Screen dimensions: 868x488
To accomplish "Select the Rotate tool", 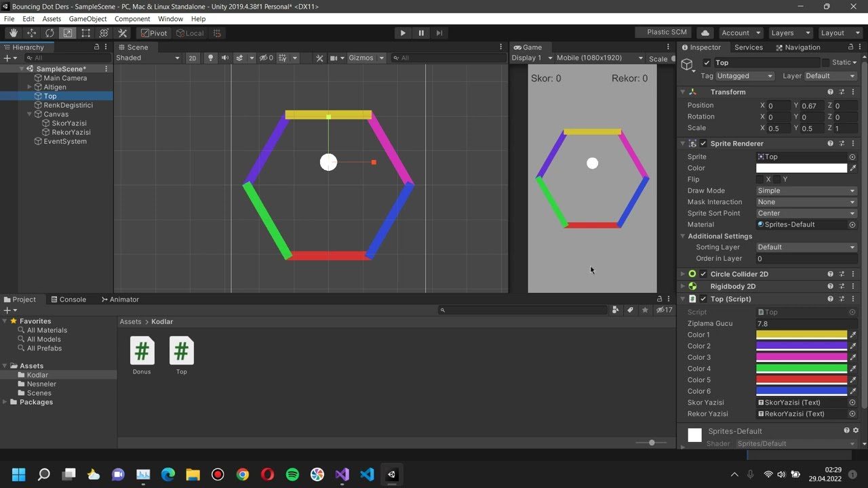I will [50, 33].
